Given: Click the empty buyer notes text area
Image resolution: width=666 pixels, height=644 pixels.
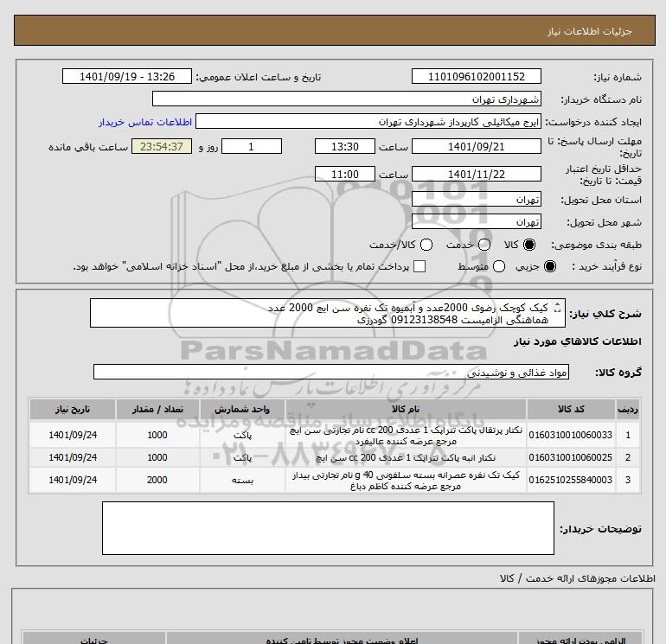Looking at the screenshot, I should tap(328, 528).
